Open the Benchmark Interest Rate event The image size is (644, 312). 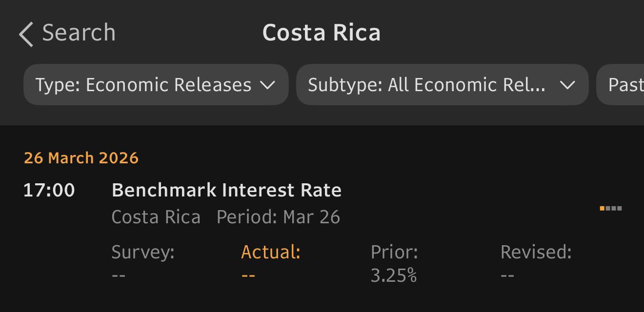[x=226, y=190]
